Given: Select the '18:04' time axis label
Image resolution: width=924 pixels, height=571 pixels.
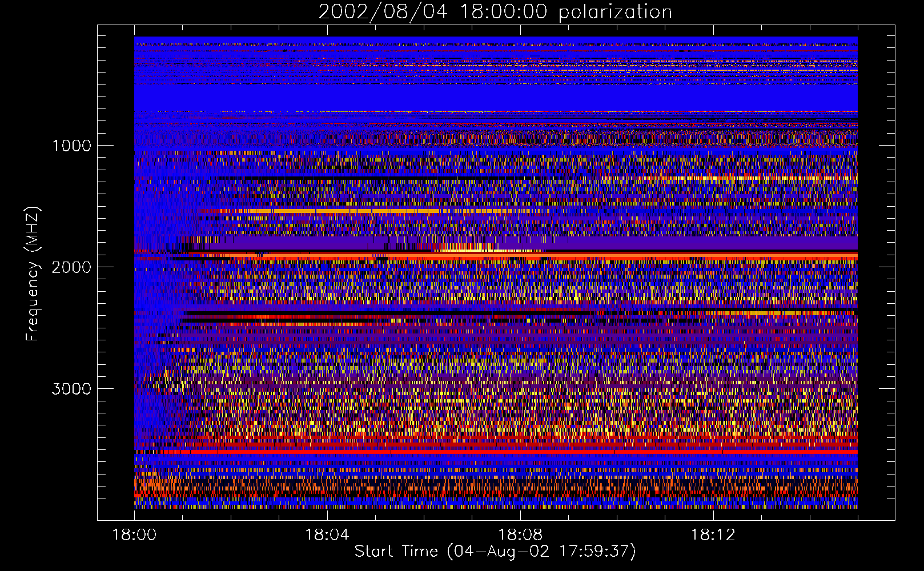Looking at the screenshot, I should 327,535.
